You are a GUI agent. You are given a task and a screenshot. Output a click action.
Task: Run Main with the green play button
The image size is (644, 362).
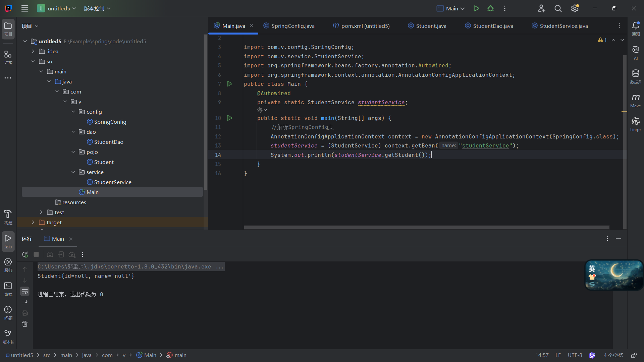click(x=476, y=8)
